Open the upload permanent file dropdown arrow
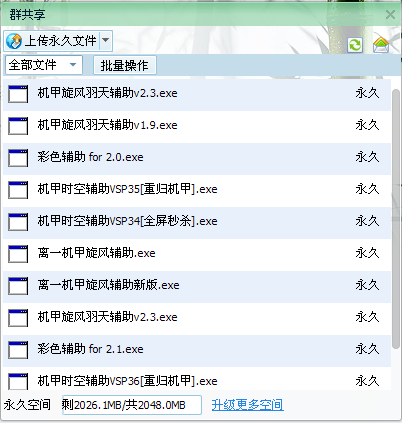The height and width of the screenshot is (423, 402). point(106,41)
